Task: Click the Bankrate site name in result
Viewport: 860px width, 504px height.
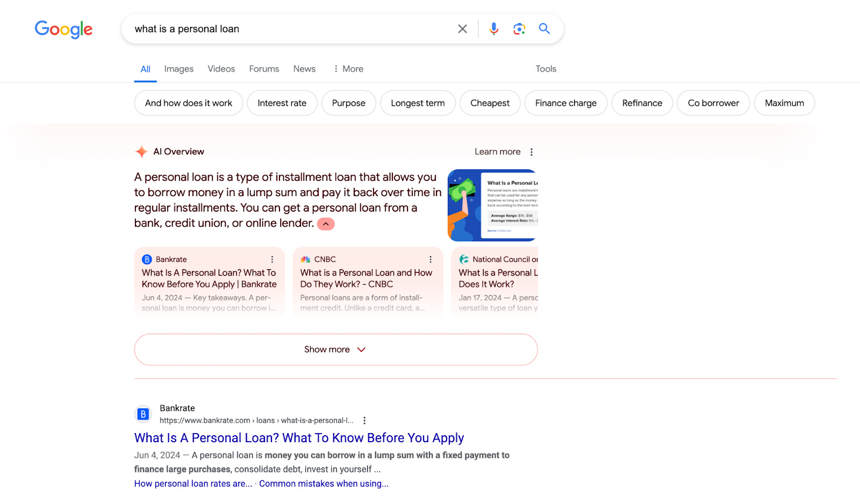Action: pos(177,408)
